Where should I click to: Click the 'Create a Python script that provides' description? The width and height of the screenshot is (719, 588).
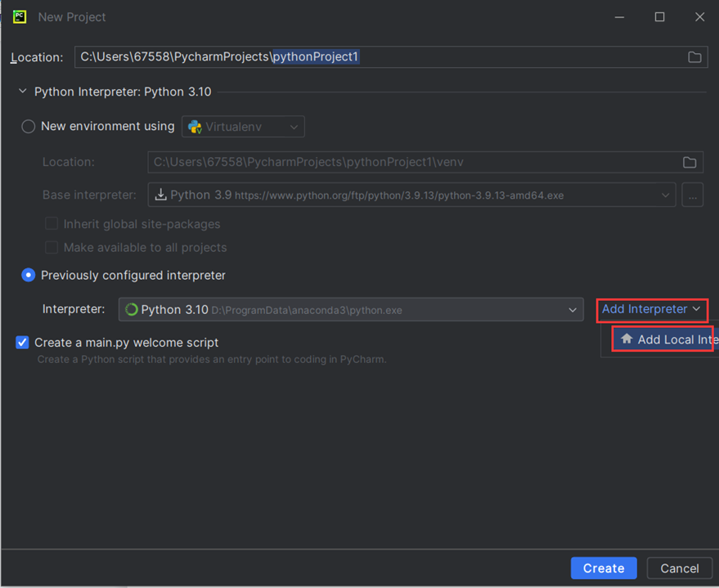click(x=211, y=359)
